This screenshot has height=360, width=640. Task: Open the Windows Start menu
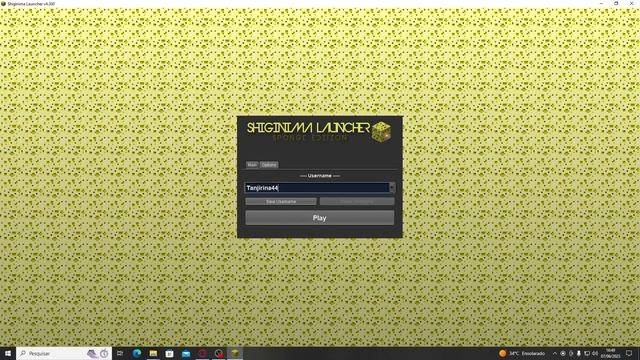tap(8, 353)
